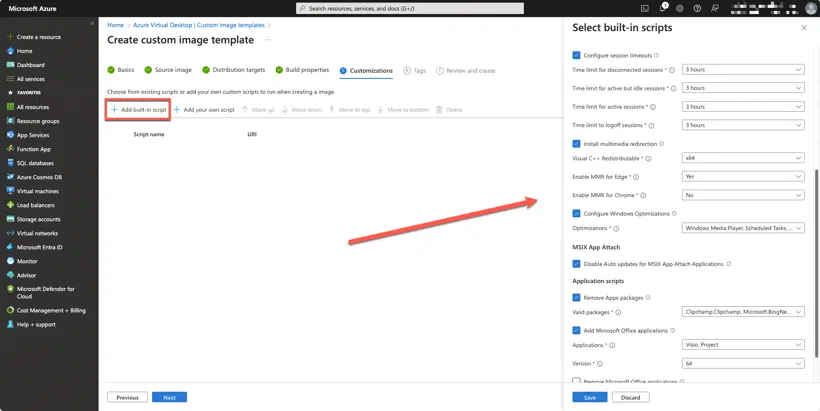Click Add built-in script
The width and height of the screenshot is (820, 411).
[x=139, y=110]
